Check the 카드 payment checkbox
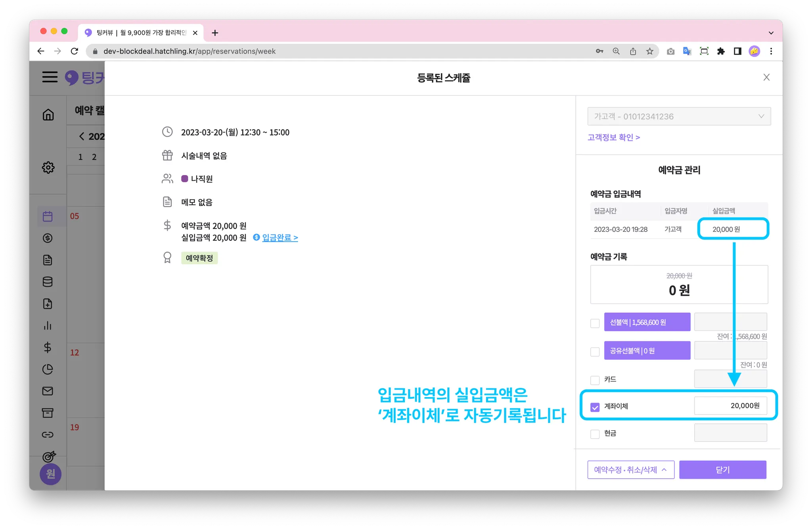The width and height of the screenshot is (812, 529). 595,380
